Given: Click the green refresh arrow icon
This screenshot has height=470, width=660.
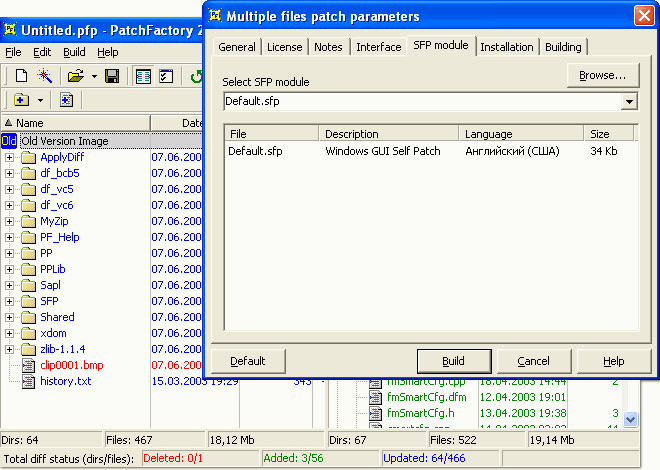Looking at the screenshot, I should click(x=196, y=77).
